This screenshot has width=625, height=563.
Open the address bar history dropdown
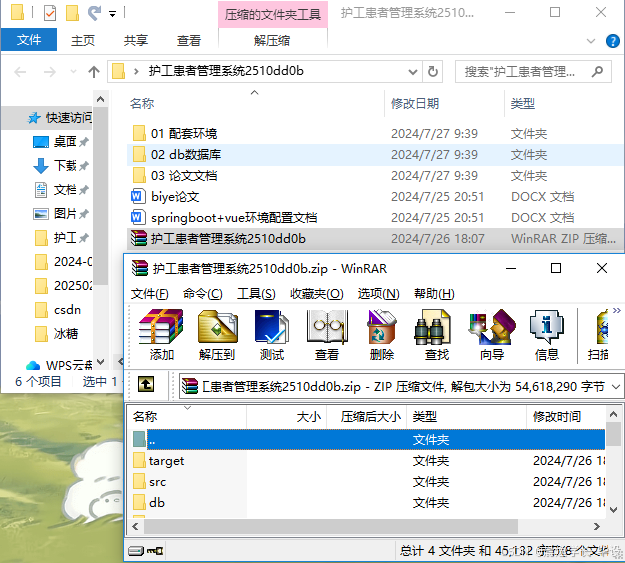pyautogui.click(x=413, y=72)
